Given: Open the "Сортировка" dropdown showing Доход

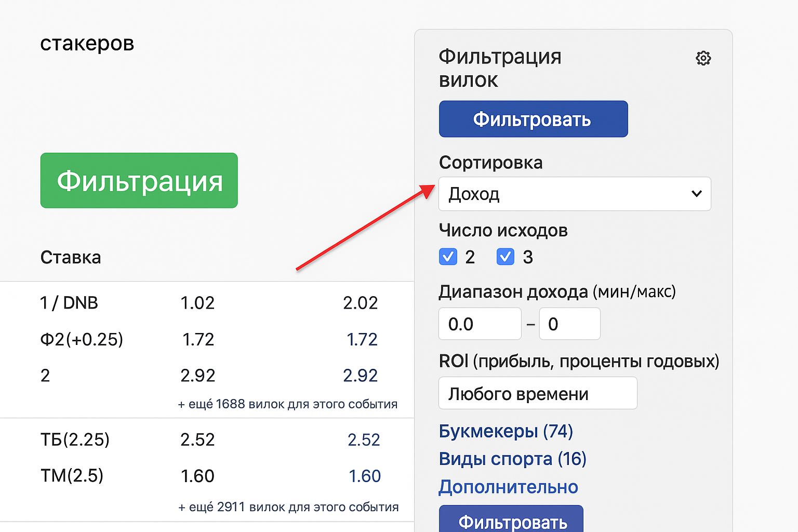Looking at the screenshot, I should click(575, 194).
